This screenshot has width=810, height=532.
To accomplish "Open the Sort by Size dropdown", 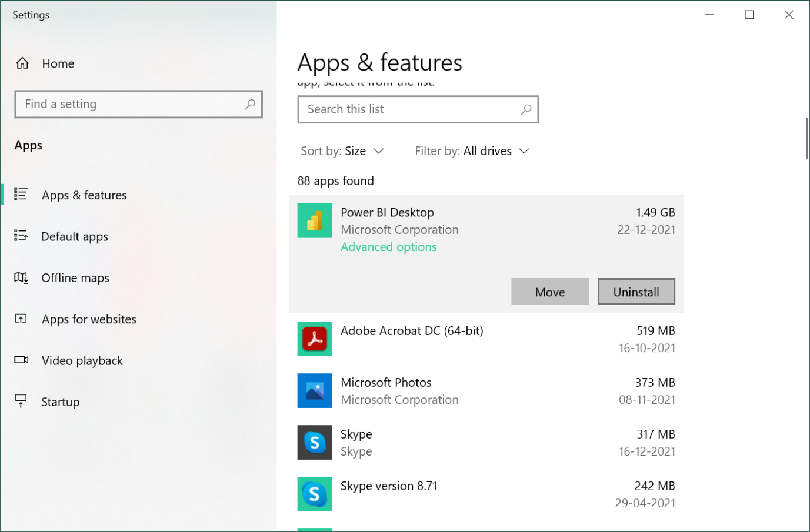I will click(x=342, y=151).
